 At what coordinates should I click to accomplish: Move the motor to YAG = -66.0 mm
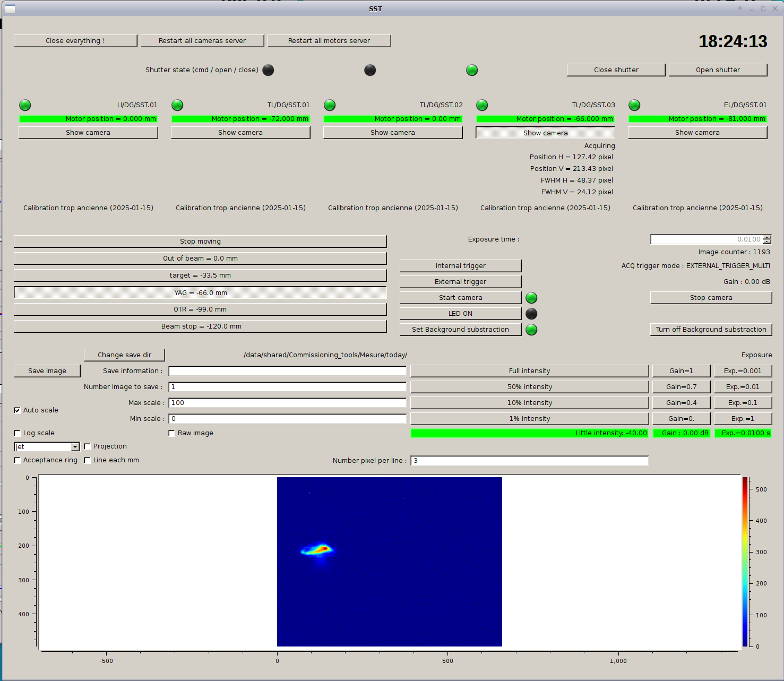[x=200, y=293]
